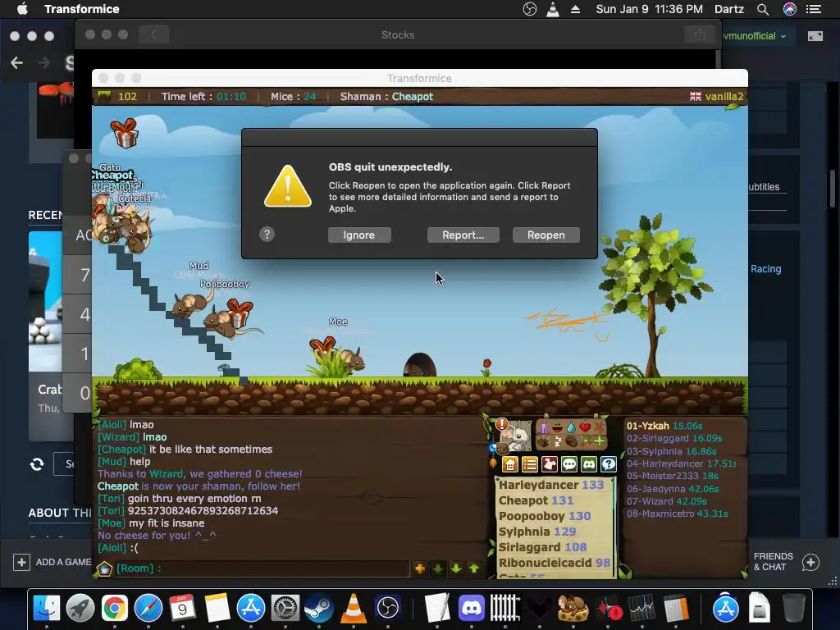Select Poopooboy 130 in player list
Image resolution: width=840 pixels, height=630 pixels.
pyautogui.click(x=545, y=516)
